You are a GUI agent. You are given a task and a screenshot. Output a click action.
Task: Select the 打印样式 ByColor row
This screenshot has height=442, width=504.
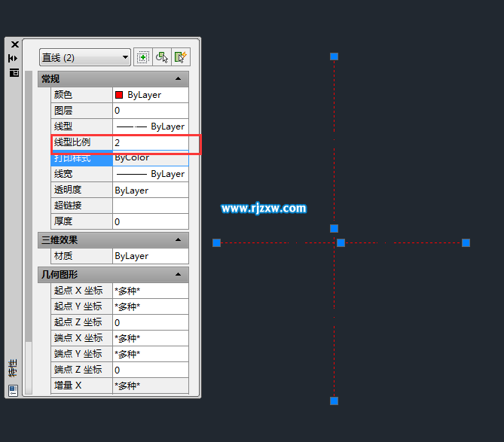pos(120,158)
